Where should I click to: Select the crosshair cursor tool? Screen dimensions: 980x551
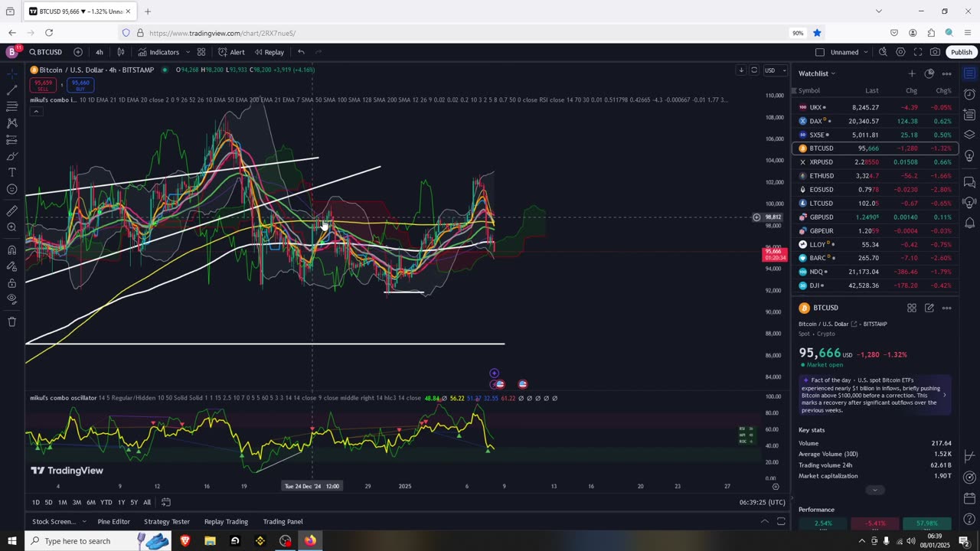pos(11,73)
